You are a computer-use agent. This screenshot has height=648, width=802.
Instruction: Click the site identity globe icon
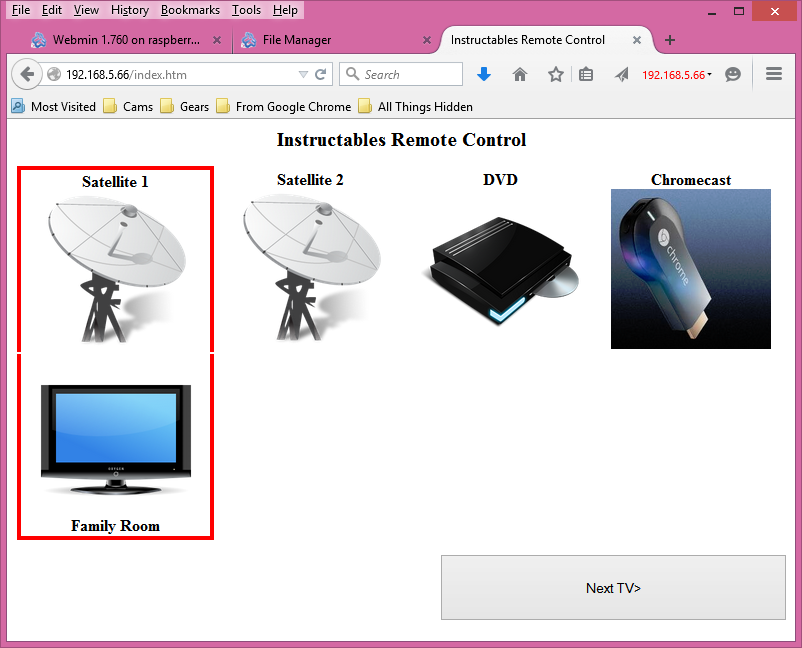point(54,75)
